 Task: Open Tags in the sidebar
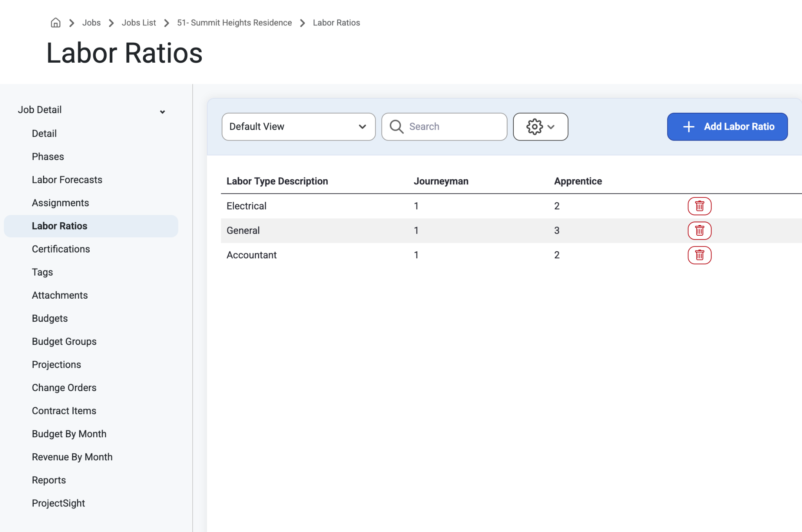[x=42, y=272]
